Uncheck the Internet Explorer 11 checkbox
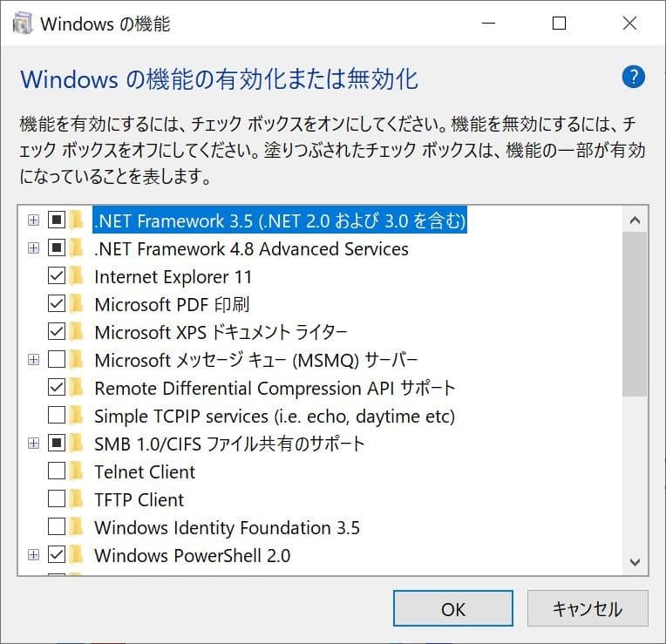Screen dimensions: 666x644 57,277
